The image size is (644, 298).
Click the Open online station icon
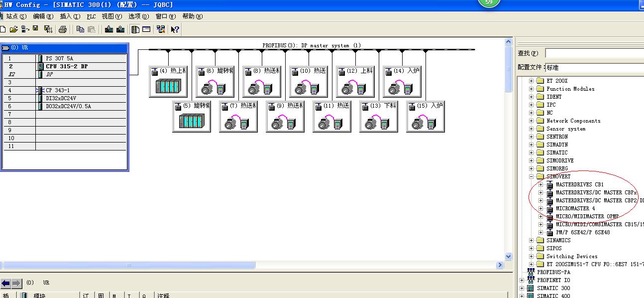pyautogui.click(x=25, y=29)
